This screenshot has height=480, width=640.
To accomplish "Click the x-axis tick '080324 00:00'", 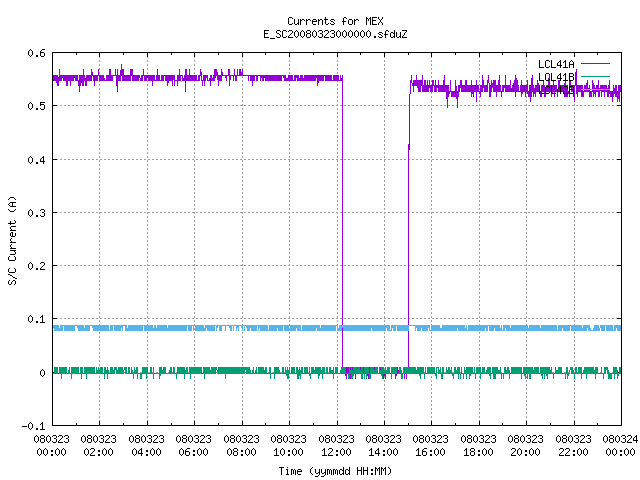I will pos(620,446).
